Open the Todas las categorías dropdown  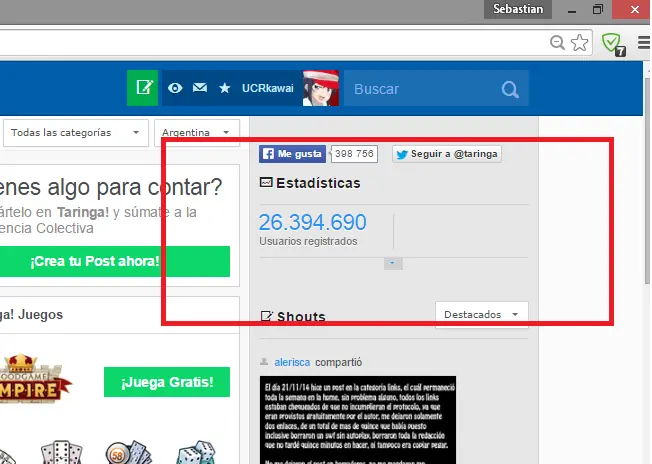pyautogui.click(x=76, y=133)
